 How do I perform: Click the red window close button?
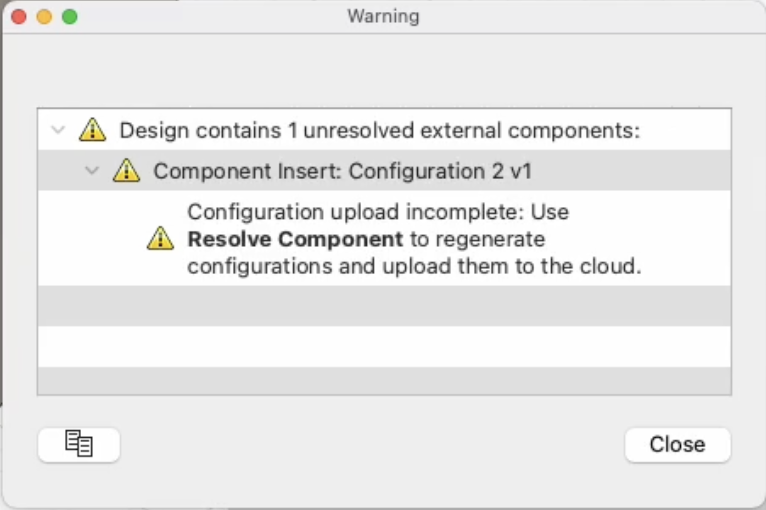tap(19, 17)
